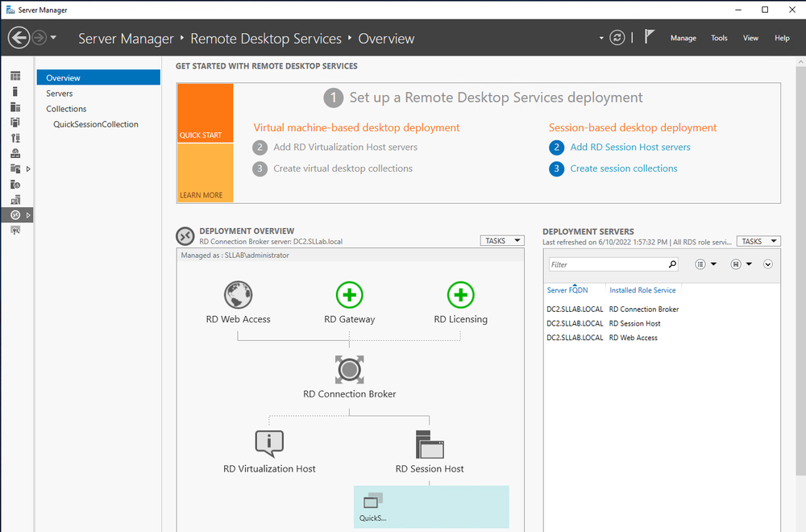Click the RD Virtualization Host icon

[269, 443]
